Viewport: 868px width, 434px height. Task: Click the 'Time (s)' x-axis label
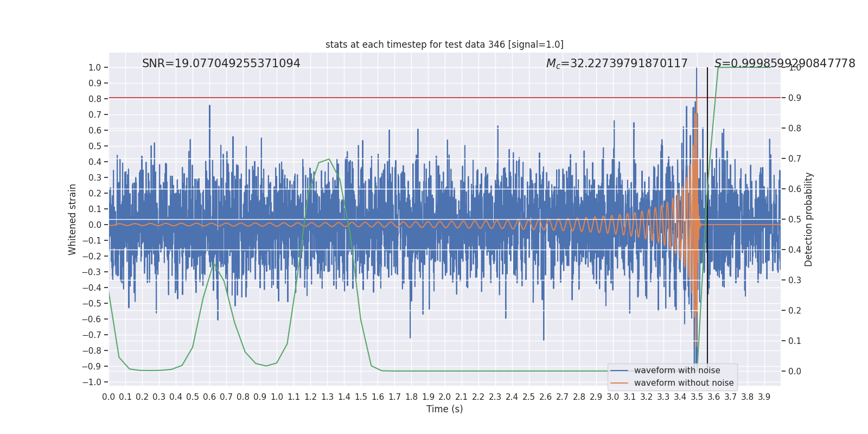tap(444, 409)
